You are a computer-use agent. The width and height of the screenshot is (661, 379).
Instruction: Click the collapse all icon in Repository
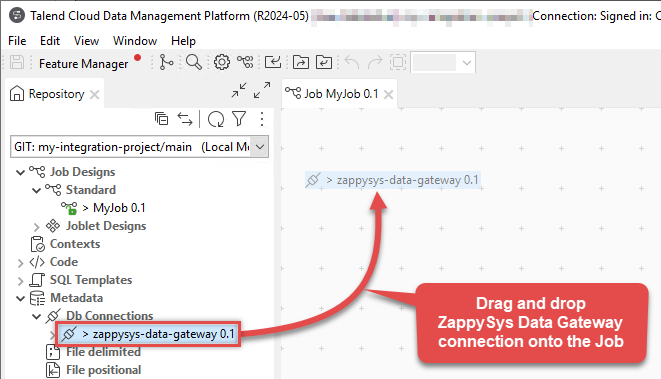click(x=161, y=119)
